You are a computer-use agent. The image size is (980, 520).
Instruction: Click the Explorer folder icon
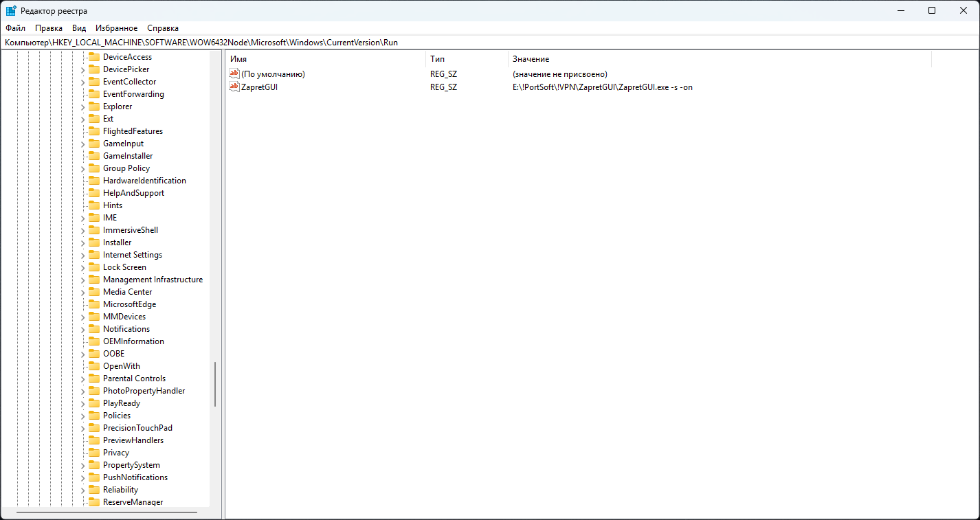pos(94,106)
